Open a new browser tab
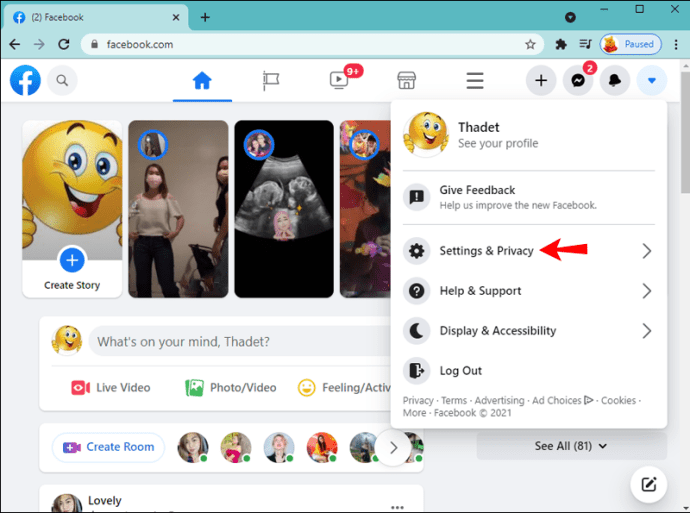Screen dimensions: 690x513 205,17
